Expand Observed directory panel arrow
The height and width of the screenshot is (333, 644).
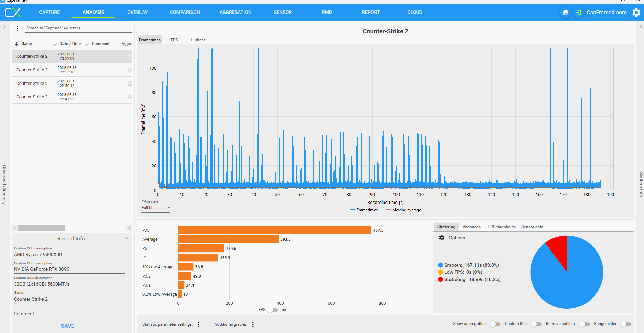(x=4, y=27)
